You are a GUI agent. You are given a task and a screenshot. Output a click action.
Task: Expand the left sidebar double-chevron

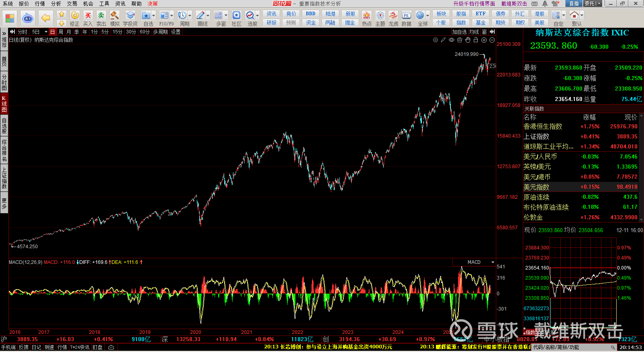(x=4, y=33)
